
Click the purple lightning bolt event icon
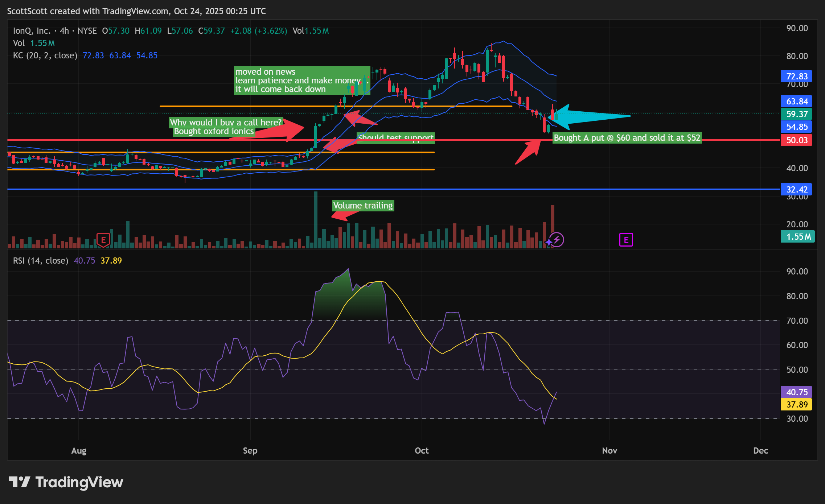[557, 240]
